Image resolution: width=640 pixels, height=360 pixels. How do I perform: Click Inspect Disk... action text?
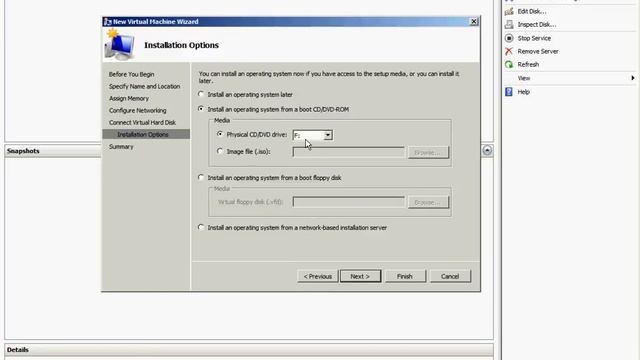[537, 24]
